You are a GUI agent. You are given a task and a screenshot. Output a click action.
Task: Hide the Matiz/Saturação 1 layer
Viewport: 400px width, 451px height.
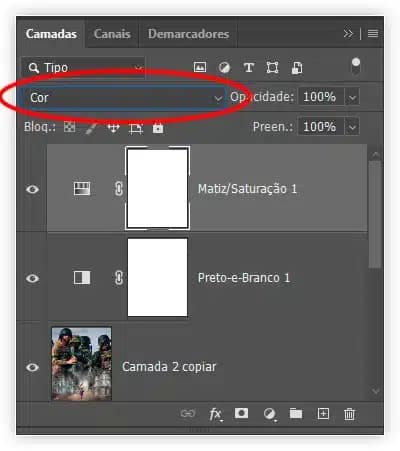click(x=32, y=189)
